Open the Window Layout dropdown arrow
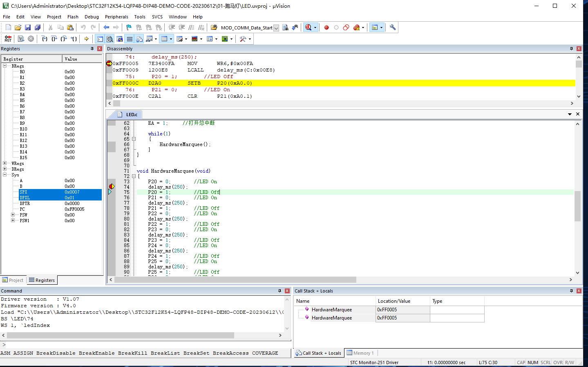This screenshot has width=588, height=367. point(381,28)
